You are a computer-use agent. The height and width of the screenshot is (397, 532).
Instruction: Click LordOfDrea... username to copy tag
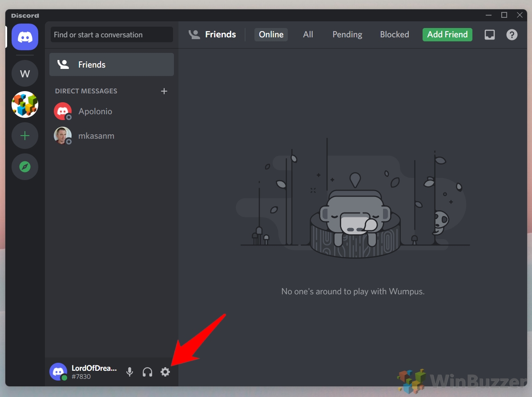point(94,368)
